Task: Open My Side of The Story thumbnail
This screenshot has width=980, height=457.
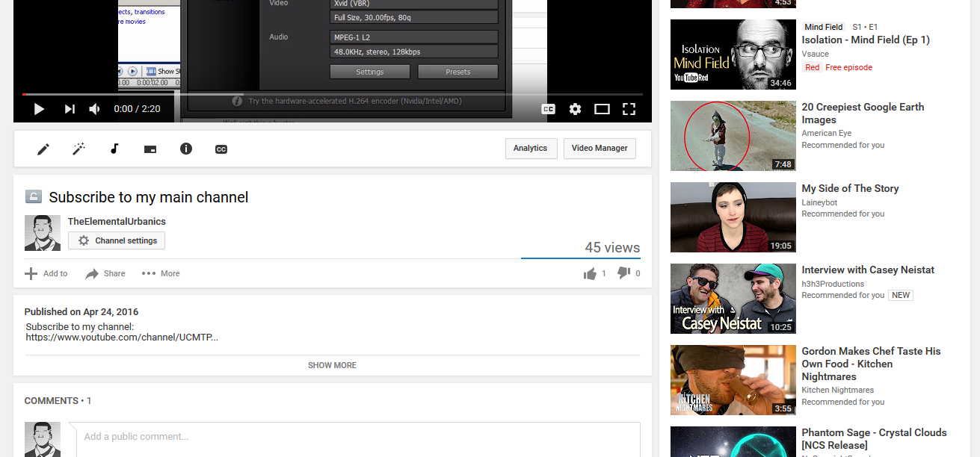Action: [733, 217]
